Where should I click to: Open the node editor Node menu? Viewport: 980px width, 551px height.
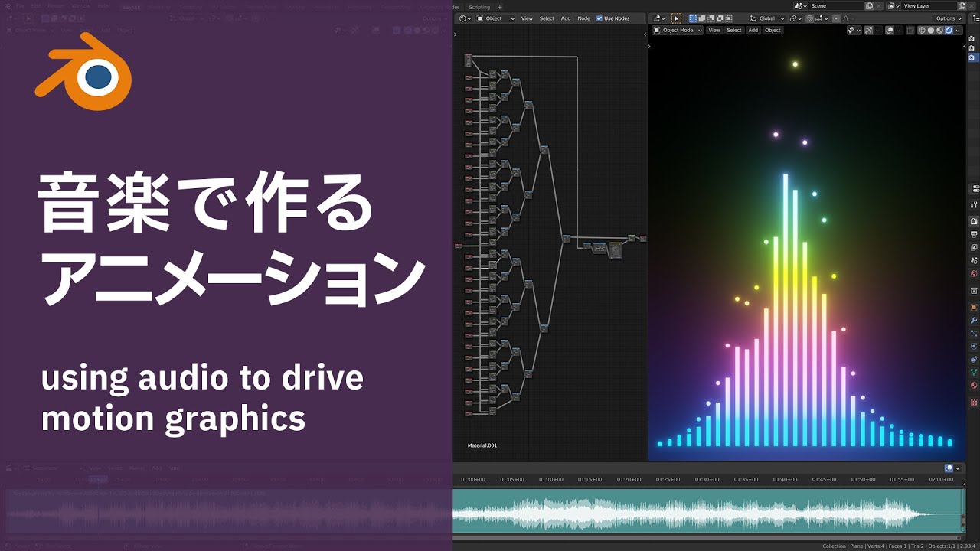point(583,18)
